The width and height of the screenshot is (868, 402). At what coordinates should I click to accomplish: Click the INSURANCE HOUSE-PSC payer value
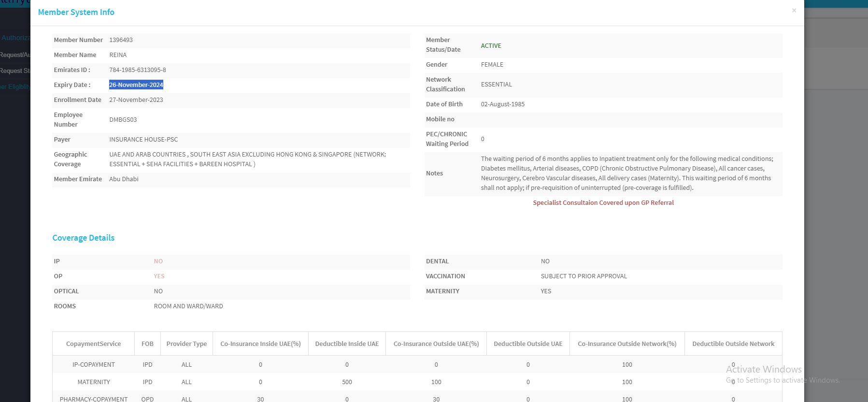click(x=143, y=140)
